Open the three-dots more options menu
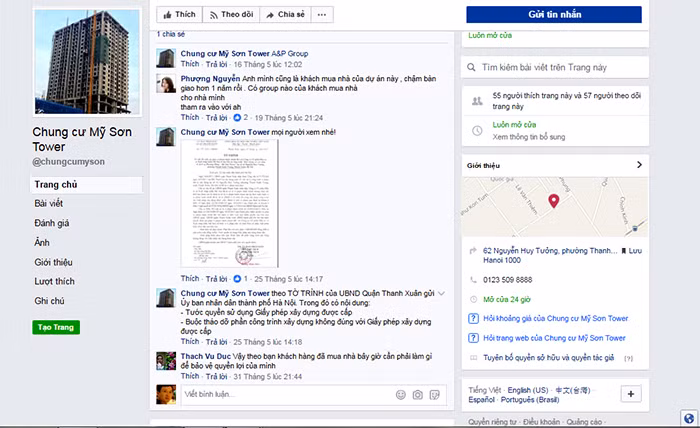Image resolution: width=700 pixels, height=428 pixels. [x=323, y=15]
